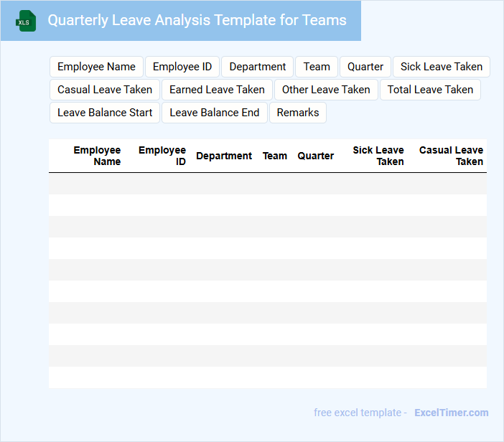Select the Earned Leave Taken tag
This screenshot has height=442, width=504.
(x=217, y=90)
